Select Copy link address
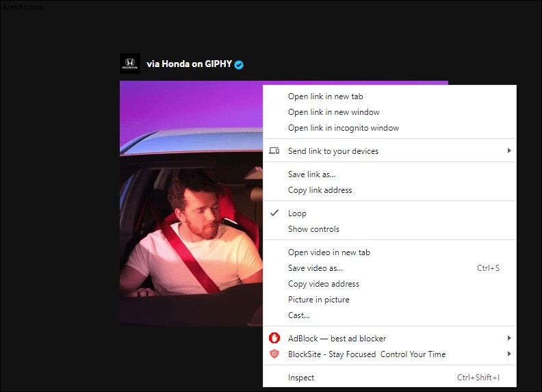Image resolution: width=542 pixels, height=392 pixels. tap(389, 190)
